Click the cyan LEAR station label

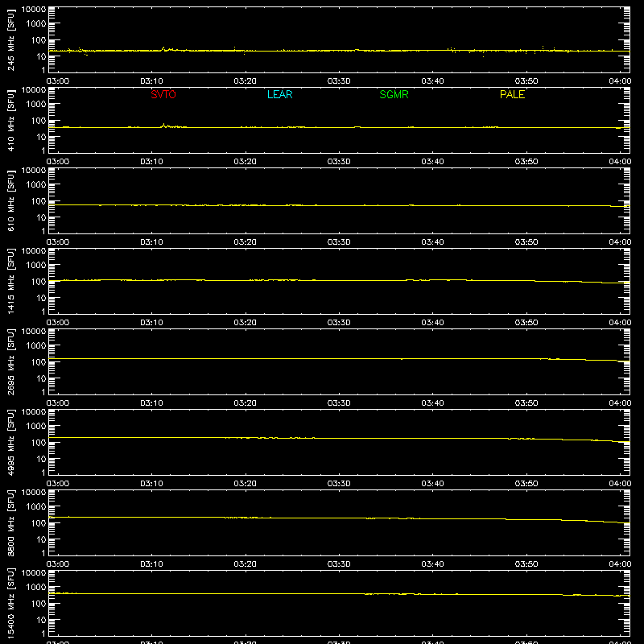pos(279,94)
